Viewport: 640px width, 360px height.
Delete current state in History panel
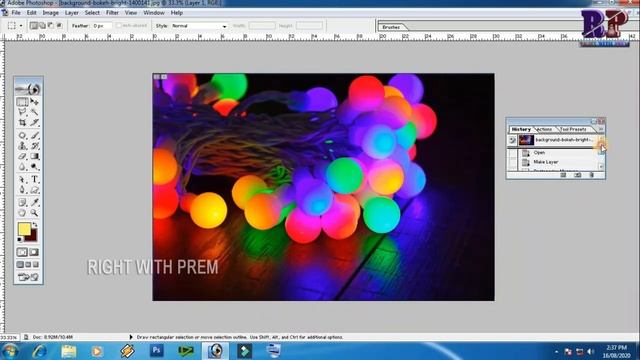(x=591, y=175)
